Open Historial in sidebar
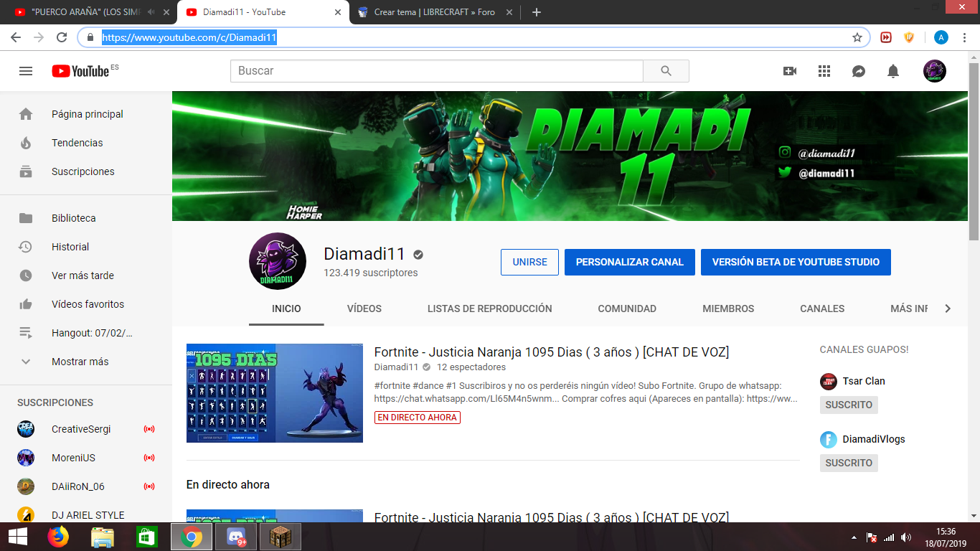Image resolution: width=980 pixels, height=551 pixels. pos(86,247)
